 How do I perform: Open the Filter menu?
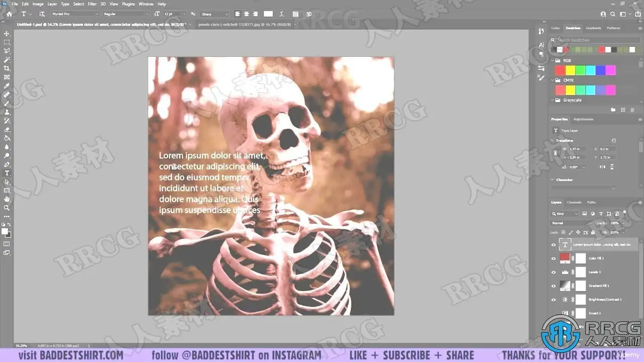click(92, 4)
